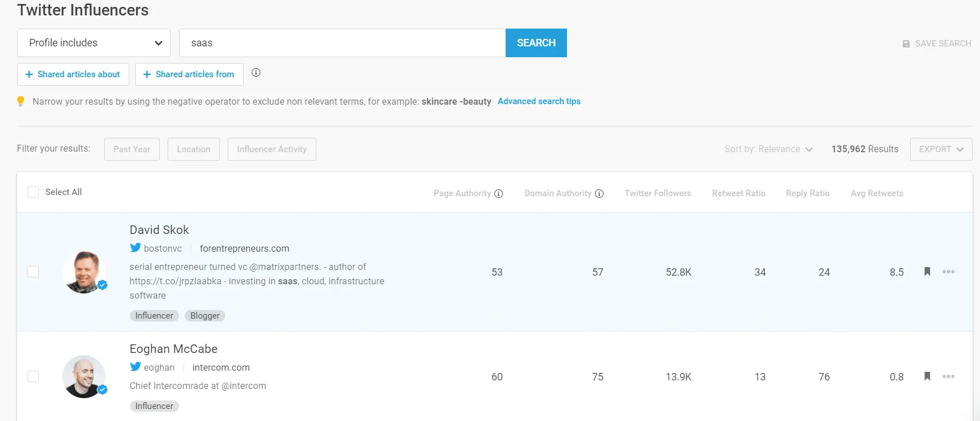Open the Influencer Activity filter
Viewport: 980px width, 421px height.
point(272,149)
